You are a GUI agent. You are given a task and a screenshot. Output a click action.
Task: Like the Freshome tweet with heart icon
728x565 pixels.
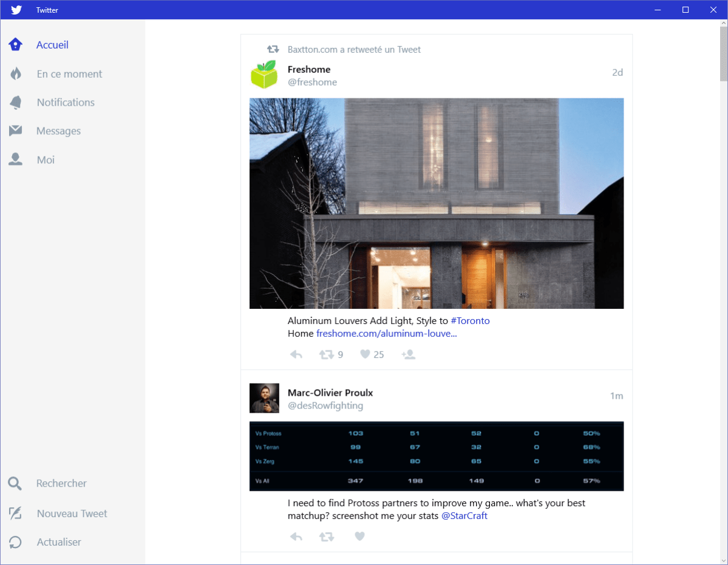point(365,354)
